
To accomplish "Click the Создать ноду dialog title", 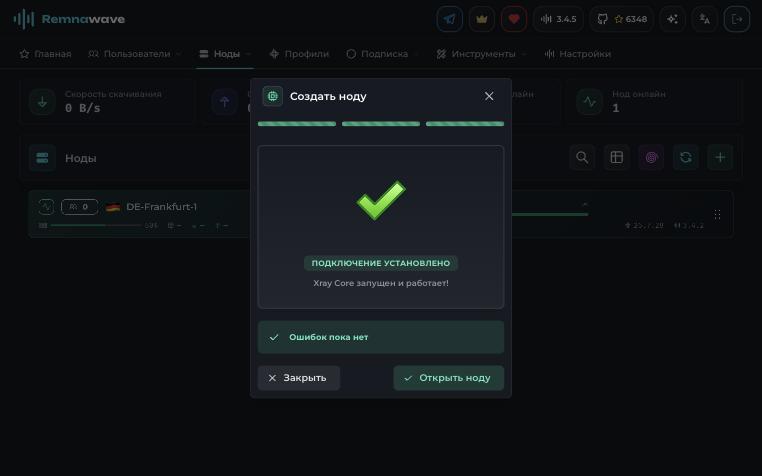I will [328, 96].
